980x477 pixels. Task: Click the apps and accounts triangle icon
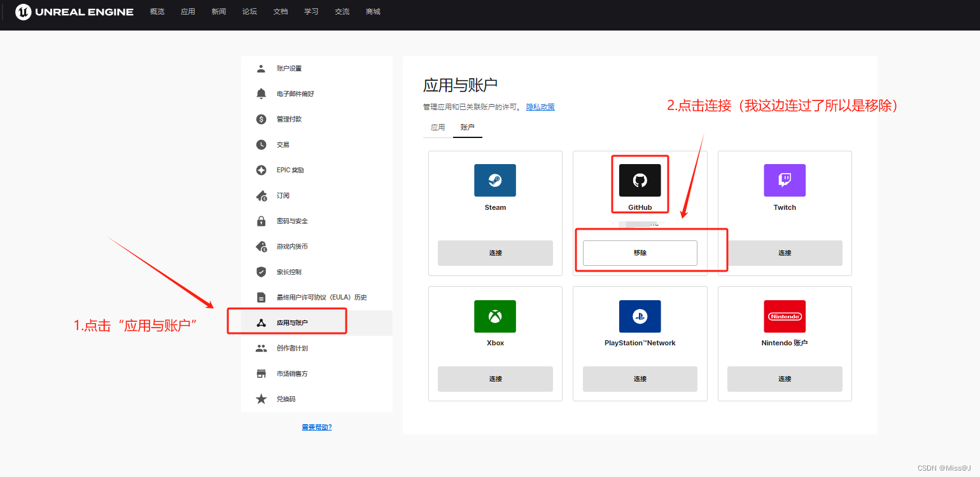[261, 322]
